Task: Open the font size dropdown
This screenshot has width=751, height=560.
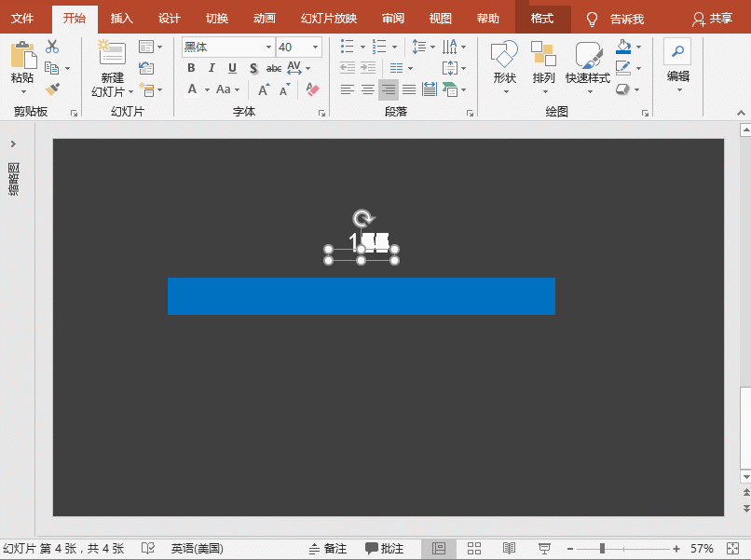Action: point(315,47)
